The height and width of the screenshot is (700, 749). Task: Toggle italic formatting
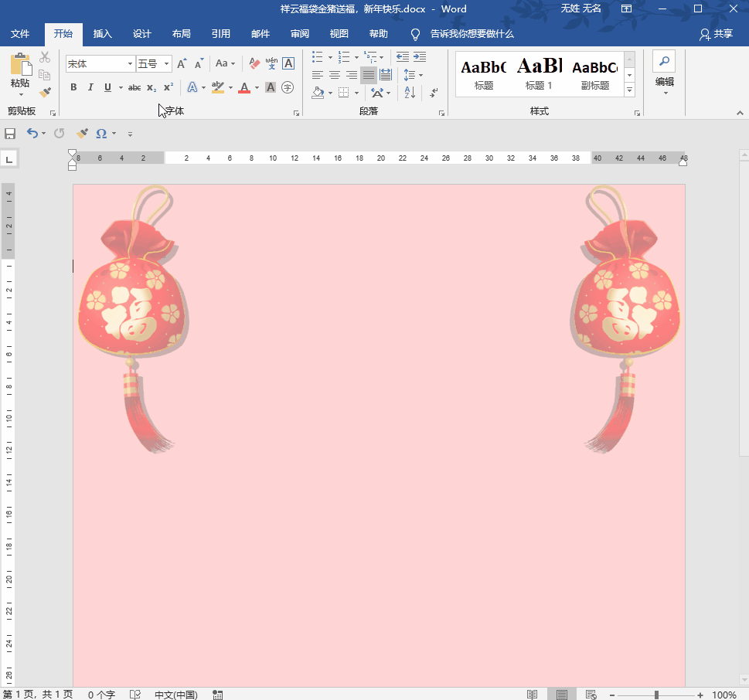pos(90,87)
